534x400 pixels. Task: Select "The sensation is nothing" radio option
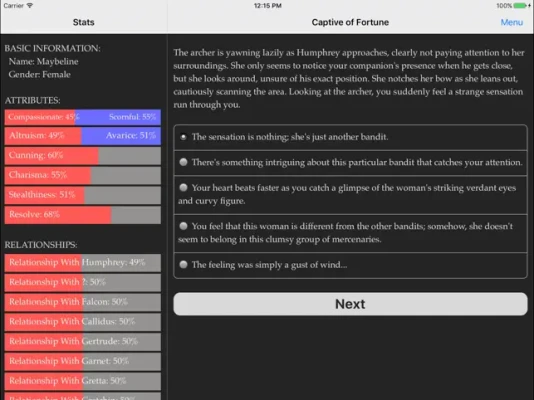[x=350, y=137]
